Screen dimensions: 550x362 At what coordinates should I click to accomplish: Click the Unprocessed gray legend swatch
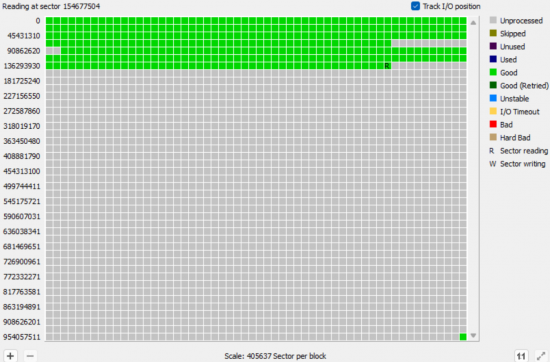(x=493, y=20)
